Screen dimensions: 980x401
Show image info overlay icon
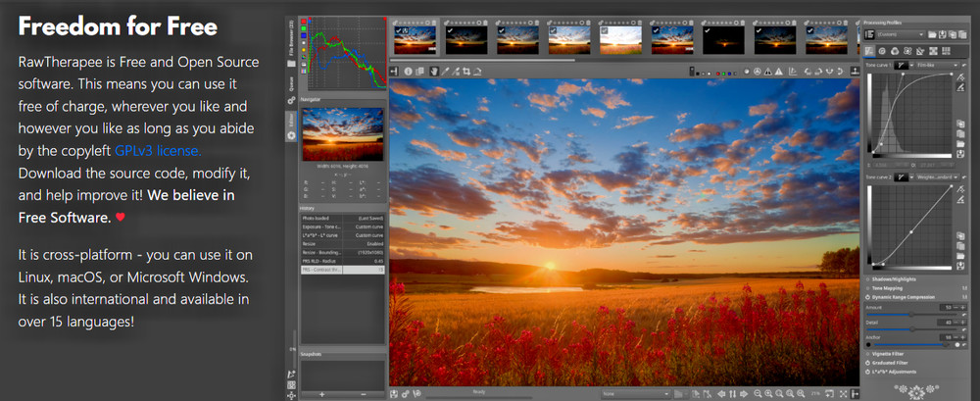pyautogui.click(x=408, y=72)
